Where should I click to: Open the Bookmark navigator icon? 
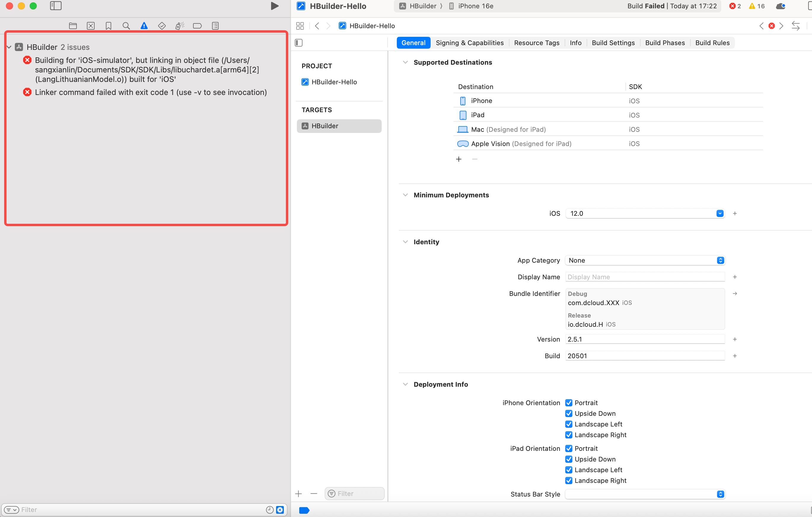[x=108, y=26]
